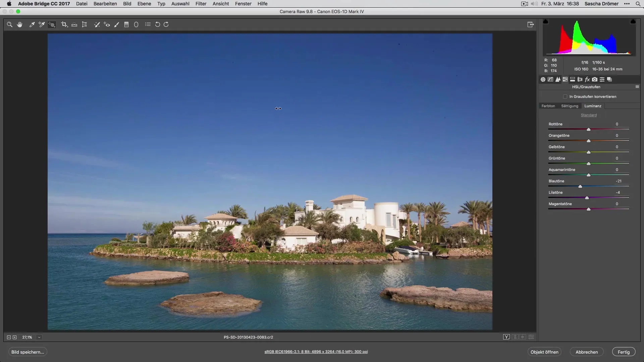Screen dimensions: 644x362
Task: Click the Lilatöne luminance slider handle
Action: click(587, 198)
